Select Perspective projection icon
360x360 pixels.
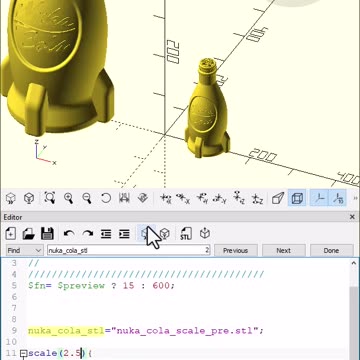[x=278, y=198]
